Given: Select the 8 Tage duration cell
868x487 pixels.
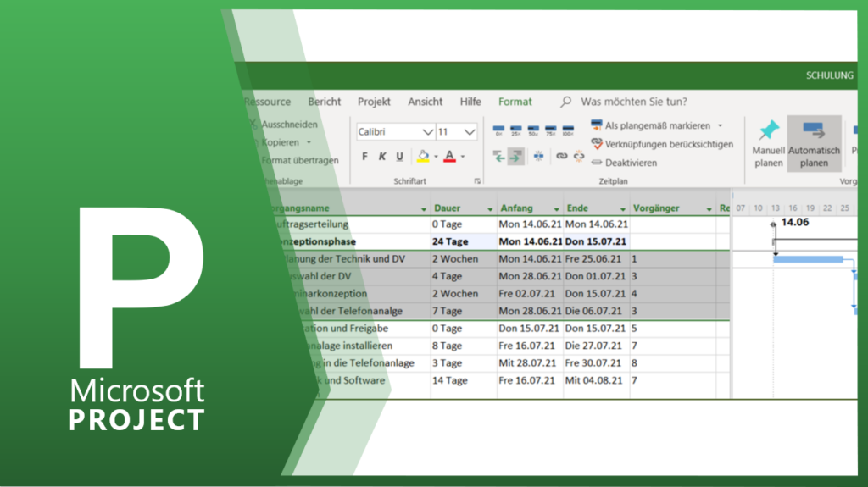Looking at the screenshot, I should click(464, 346).
